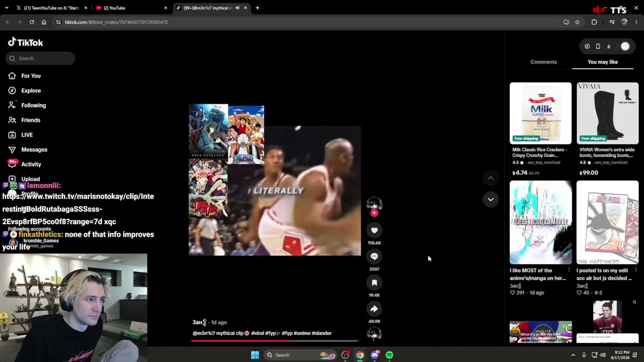Go to the next video with the down chevron
The height and width of the screenshot is (362, 644).
pos(491,200)
